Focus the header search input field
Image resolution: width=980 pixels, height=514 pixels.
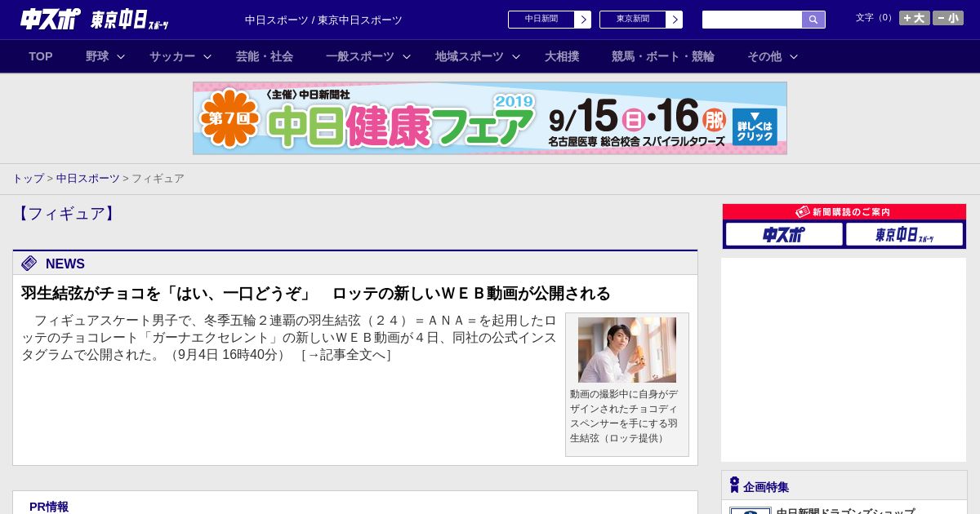[x=752, y=20]
